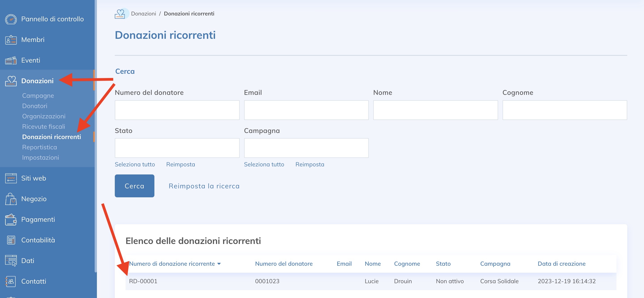The image size is (644, 298).
Task: Click the Negozio shopping bag icon
Action: [x=11, y=199]
